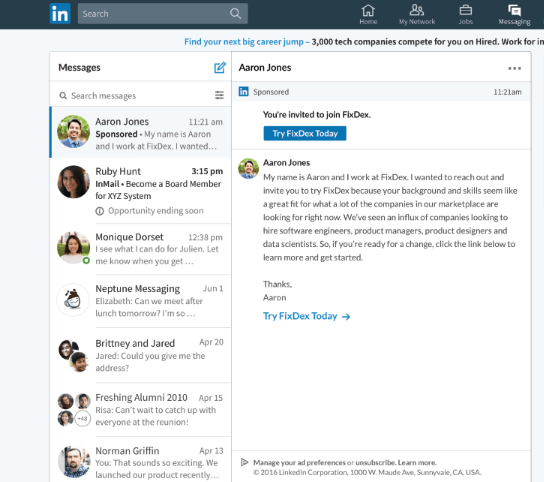Click Aaron Jones avatar in message body
Screen dimensions: 544x482
[x=248, y=169]
